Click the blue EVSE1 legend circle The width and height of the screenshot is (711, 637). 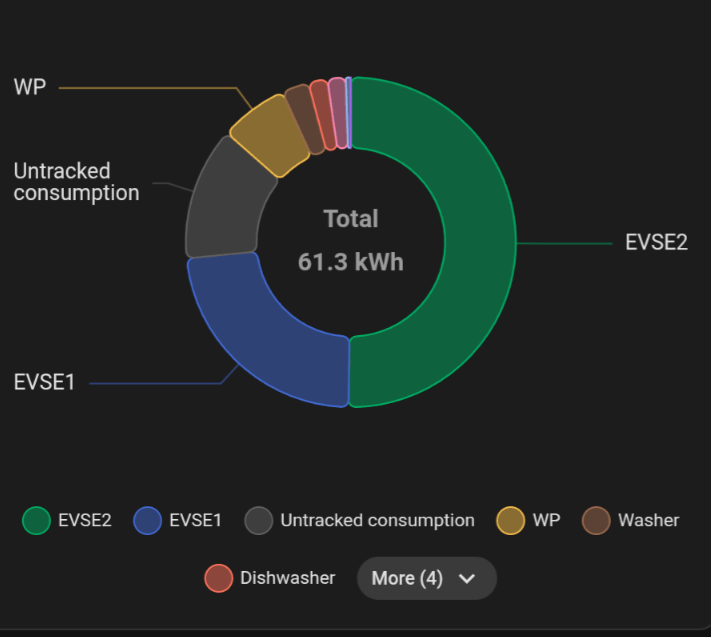pyautogui.click(x=147, y=521)
